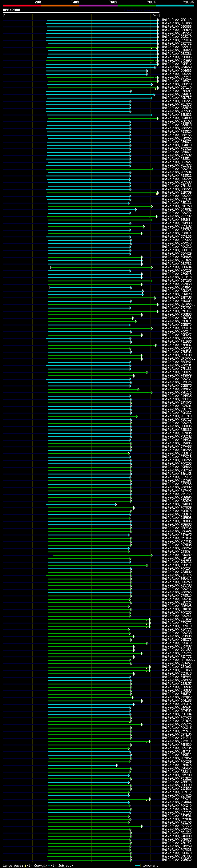This screenshot has height=868, width=197.
Task: Select hit label UniRef100_A7QCN2
Action: point(177,91)
